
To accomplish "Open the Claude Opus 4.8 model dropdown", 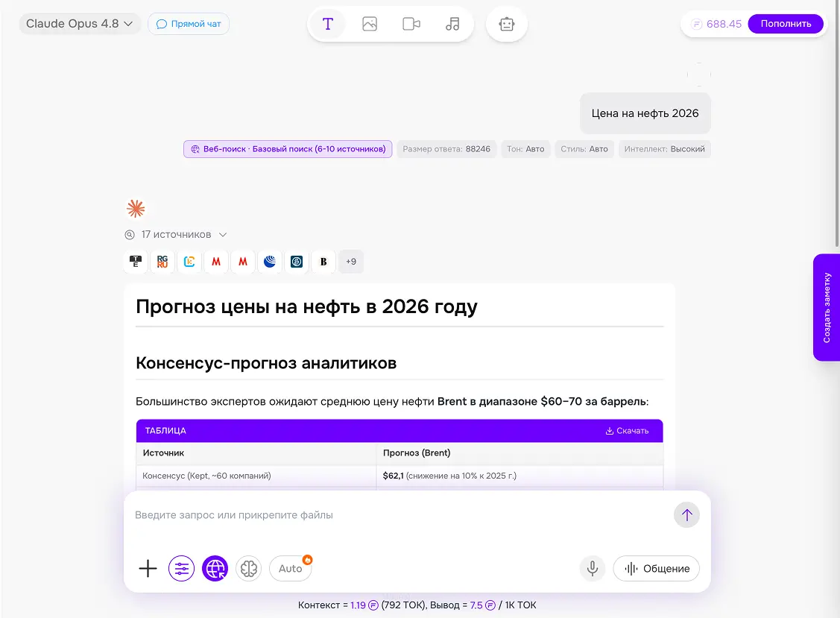I will [79, 24].
